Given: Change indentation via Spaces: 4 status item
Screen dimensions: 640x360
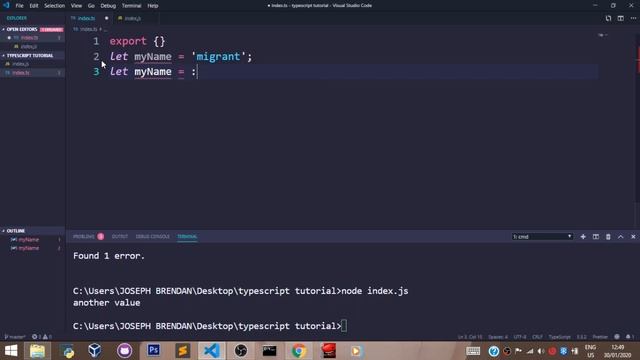Looking at the screenshot, I should coord(498,337).
